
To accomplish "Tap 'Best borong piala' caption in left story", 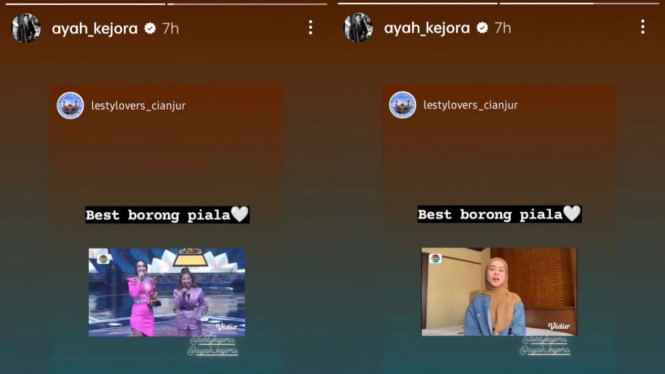I will click(167, 215).
